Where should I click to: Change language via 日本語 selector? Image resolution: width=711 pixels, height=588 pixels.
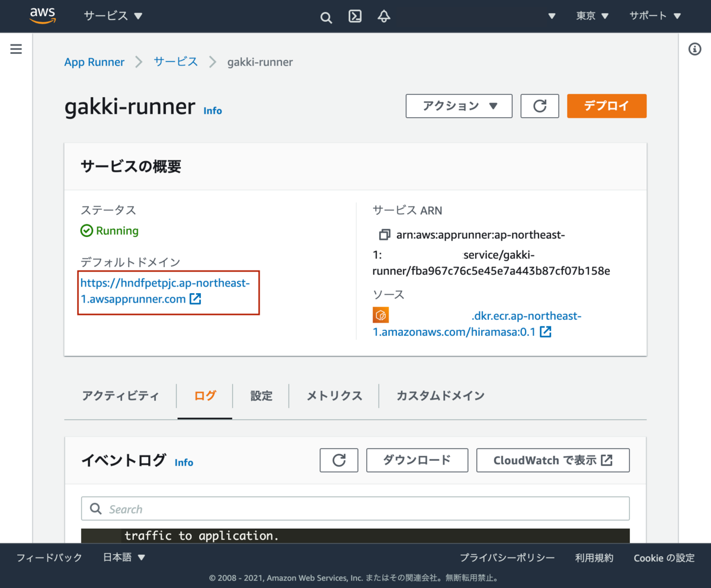[x=124, y=557]
